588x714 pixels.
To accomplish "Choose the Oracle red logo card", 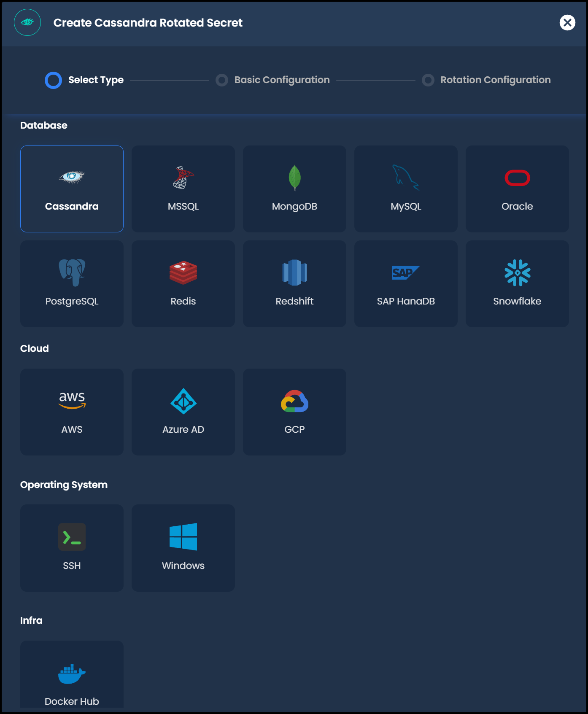I will pyautogui.click(x=517, y=189).
